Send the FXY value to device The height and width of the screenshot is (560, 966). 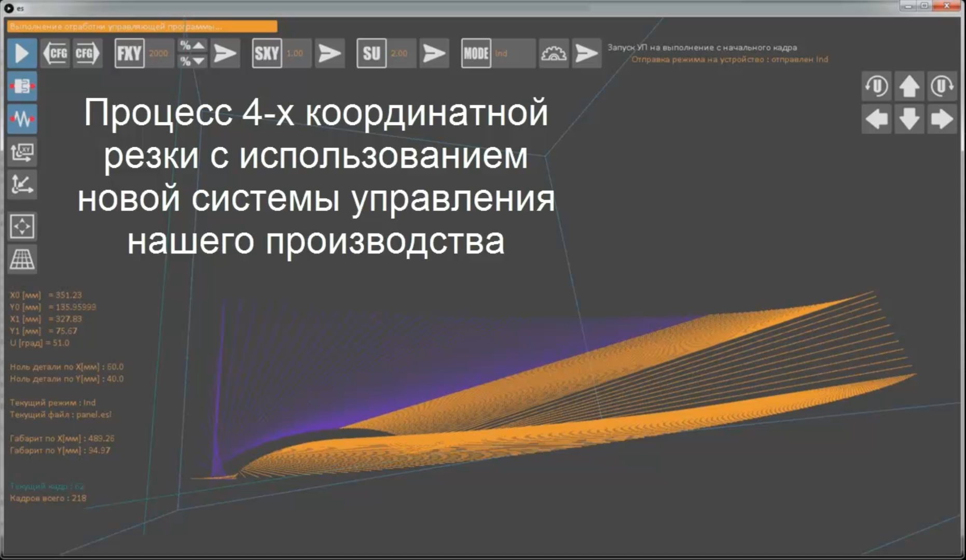click(x=225, y=53)
